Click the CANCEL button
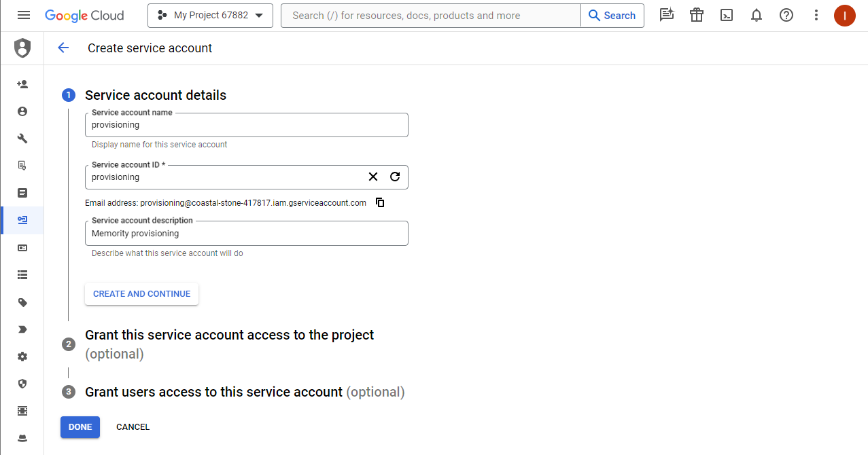The image size is (868, 455). [133, 427]
